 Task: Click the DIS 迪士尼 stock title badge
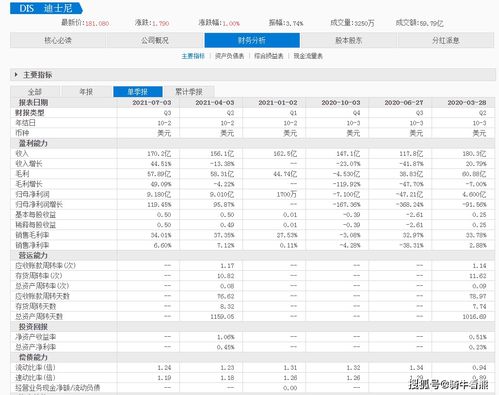point(46,8)
